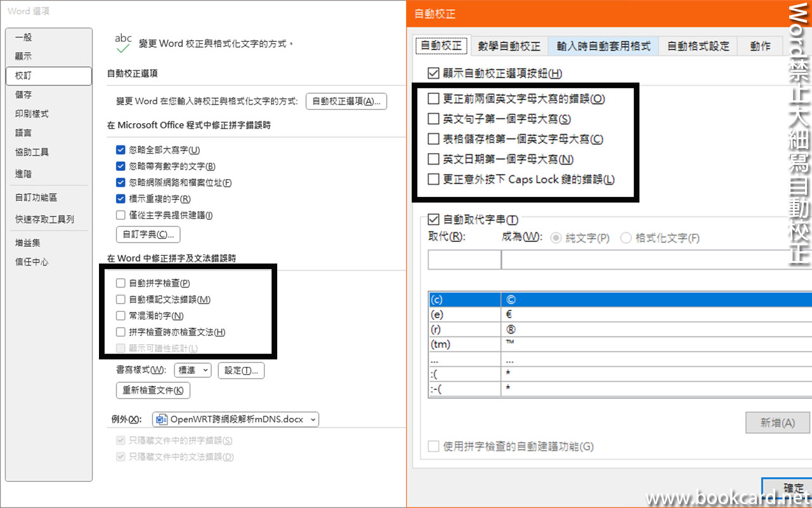Switch to 數學自動校正 tab

(x=509, y=46)
